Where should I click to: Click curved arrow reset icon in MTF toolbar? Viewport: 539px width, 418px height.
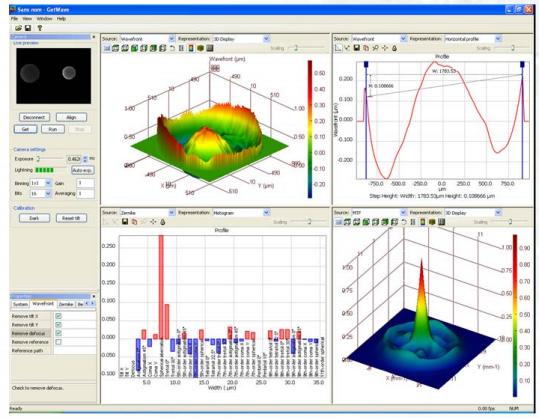[404, 222]
